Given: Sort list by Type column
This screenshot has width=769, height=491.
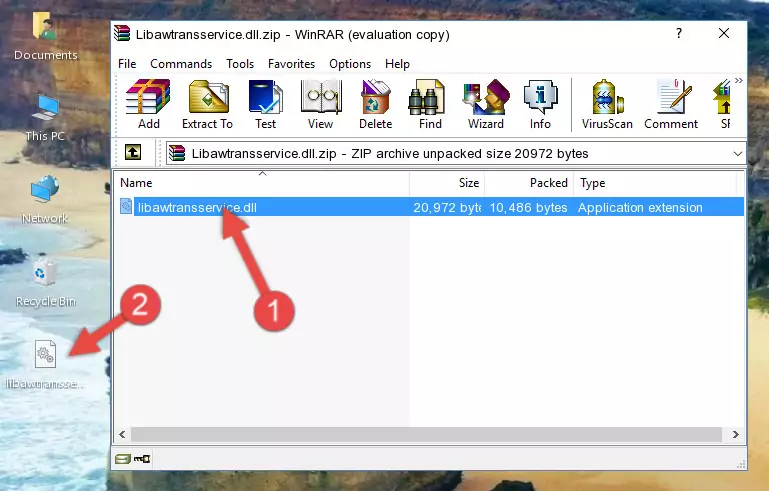Looking at the screenshot, I should 655,183.
